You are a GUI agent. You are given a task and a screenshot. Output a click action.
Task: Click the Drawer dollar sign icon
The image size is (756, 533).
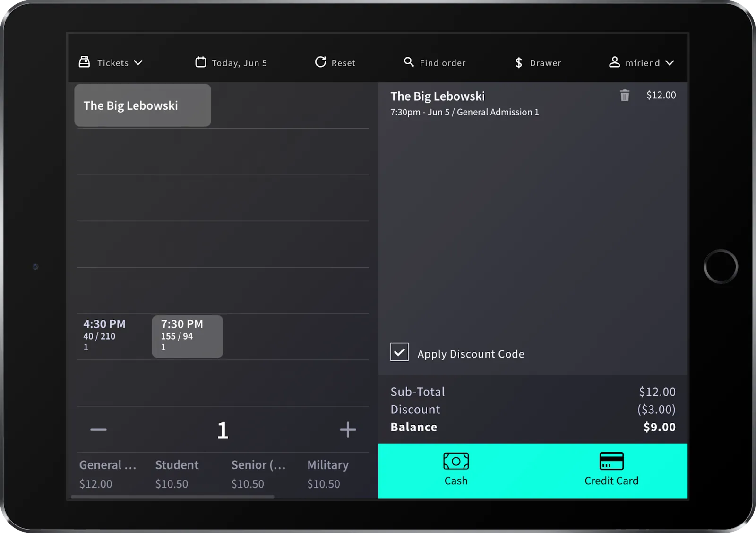pos(519,62)
